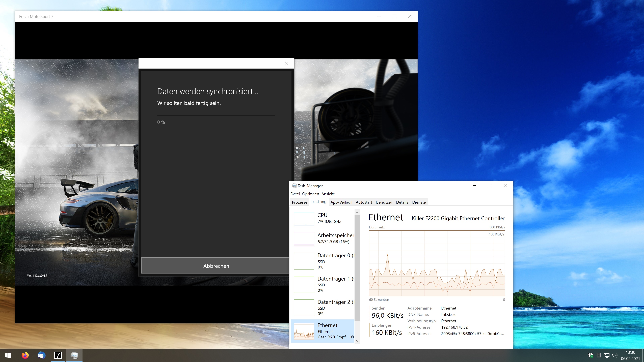644x362 pixels.
Task: Switch to the Prozesse tab
Action: coord(299,202)
